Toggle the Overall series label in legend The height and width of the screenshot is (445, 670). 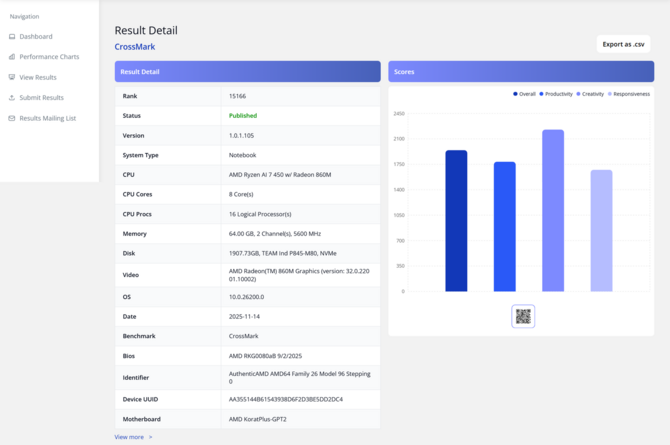[527, 94]
